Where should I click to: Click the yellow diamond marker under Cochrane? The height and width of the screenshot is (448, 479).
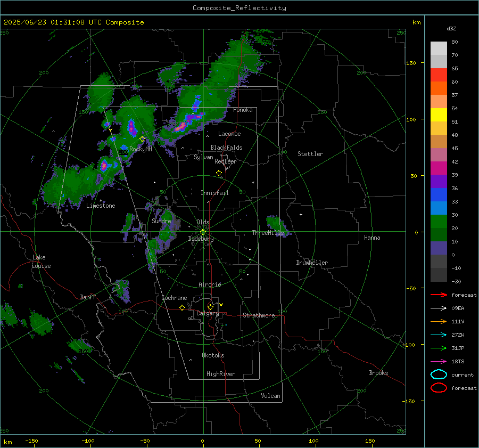[183, 307]
